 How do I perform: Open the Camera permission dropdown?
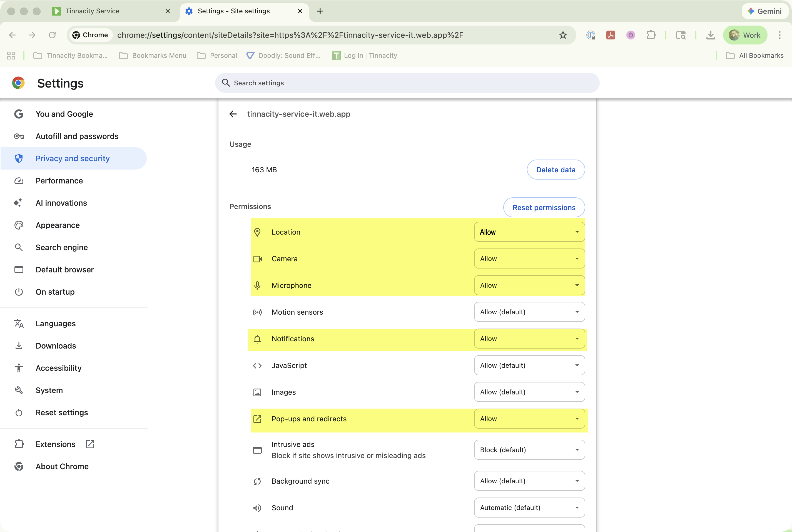pyautogui.click(x=529, y=258)
